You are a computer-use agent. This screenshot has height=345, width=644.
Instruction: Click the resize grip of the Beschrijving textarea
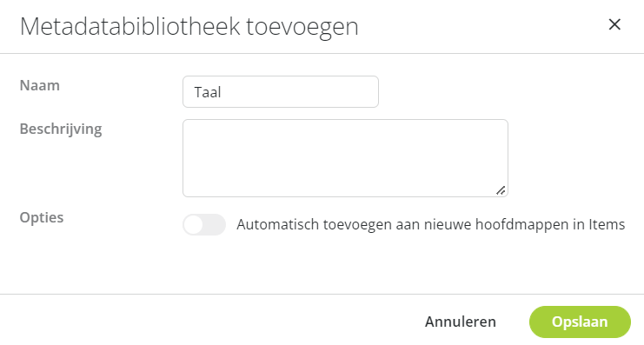[x=501, y=190]
